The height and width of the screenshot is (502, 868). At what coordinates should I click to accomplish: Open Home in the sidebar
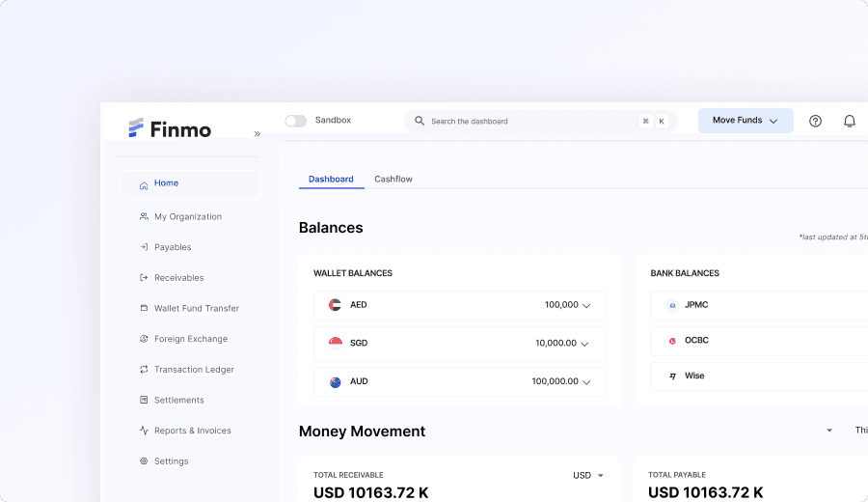click(x=190, y=184)
